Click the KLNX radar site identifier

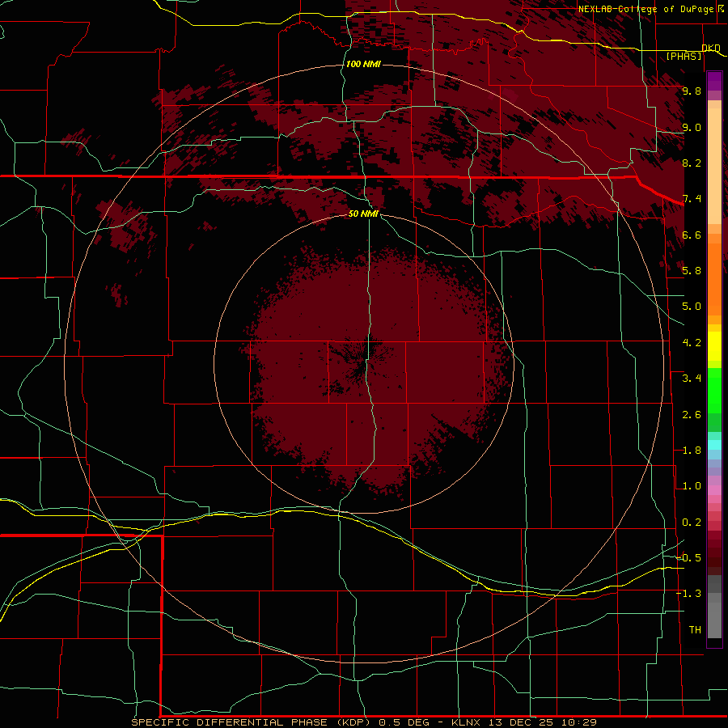tap(465, 722)
